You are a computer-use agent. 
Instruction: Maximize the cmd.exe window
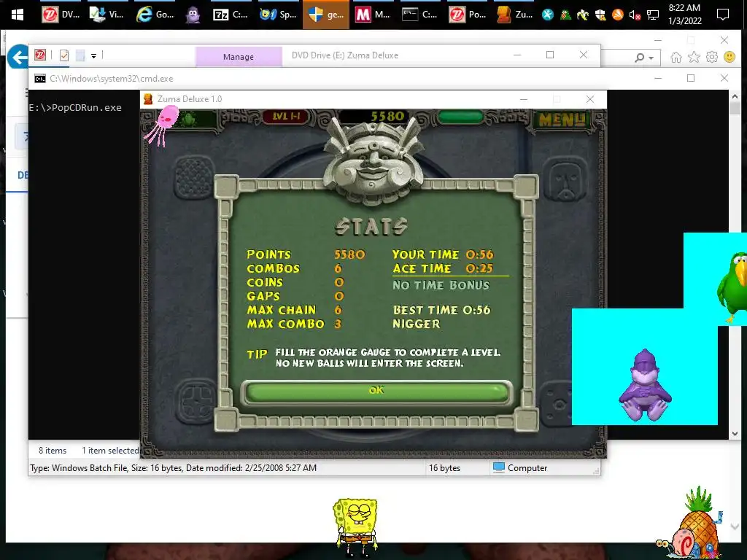(691, 78)
